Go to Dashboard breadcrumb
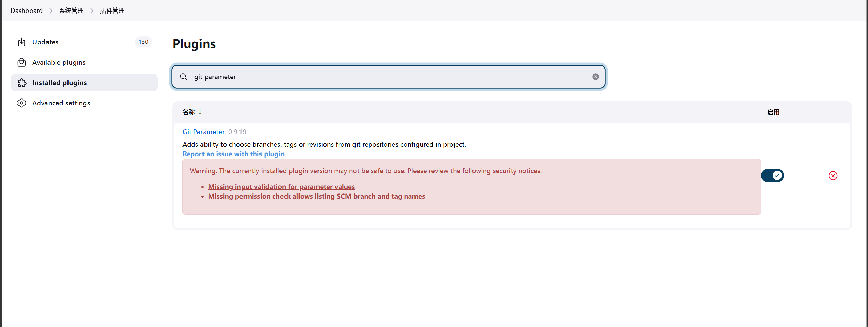This screenshot has height=327, width=868. (26, 11)
